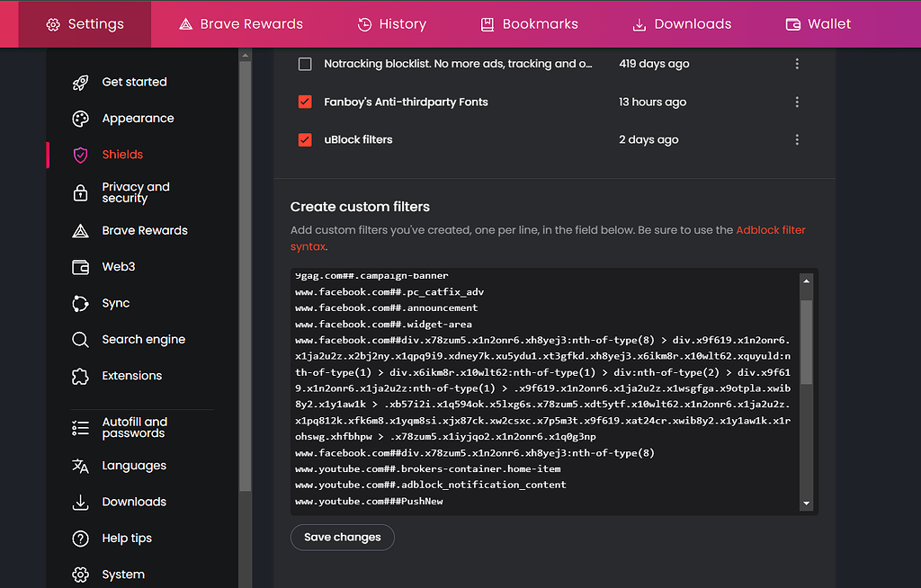The height and width of the screenshot is (588, 921).
Task: Click inside the custom filters text area
Action: [x=540, y=405]
